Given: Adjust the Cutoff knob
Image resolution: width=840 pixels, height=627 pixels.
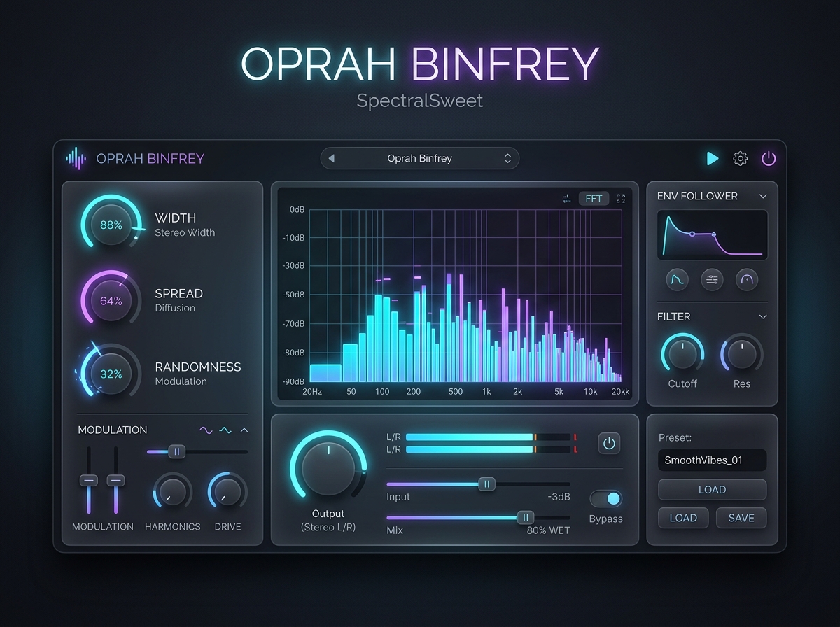Looking at the screenshot, I should (682, 354).
